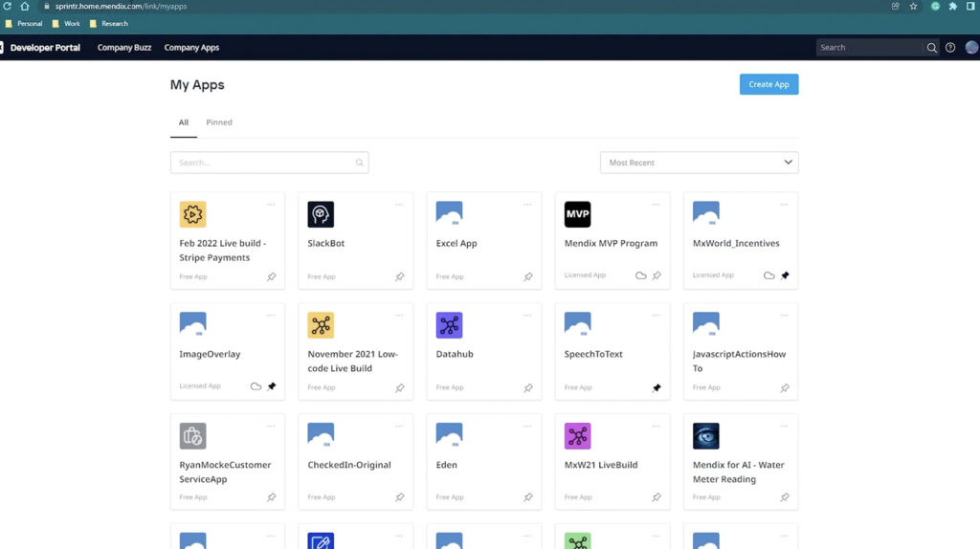Image resolution: width=980 pixels, height=549 pixels.
Task: Open the Company Buzz link
Action: [124, 47]
